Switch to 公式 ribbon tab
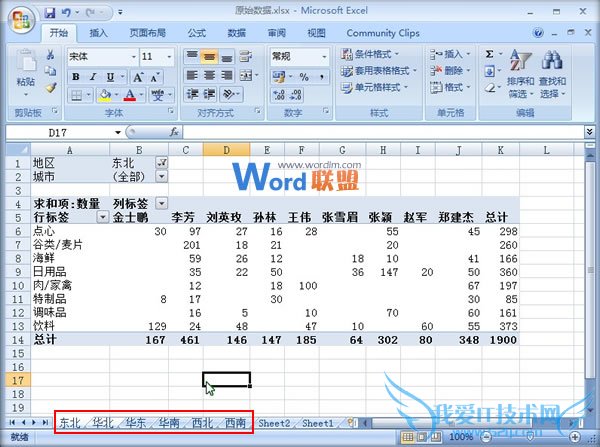Image resolution: width=600 pixels, height=447 pixels. 197,33
